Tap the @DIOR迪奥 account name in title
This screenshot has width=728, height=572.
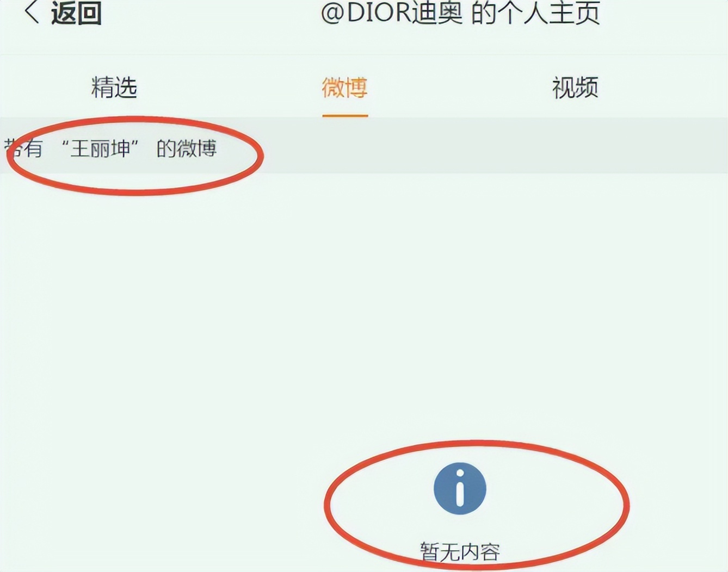coord(391,13)
